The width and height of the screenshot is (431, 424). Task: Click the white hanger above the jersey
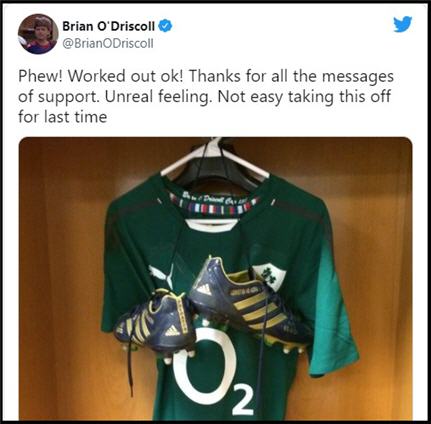(x=215, y=157)
